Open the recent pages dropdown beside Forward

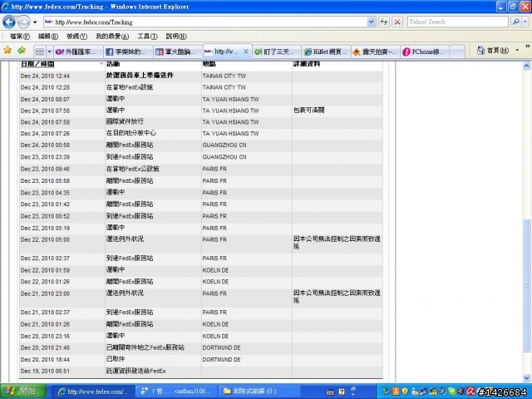click(35, 22)
